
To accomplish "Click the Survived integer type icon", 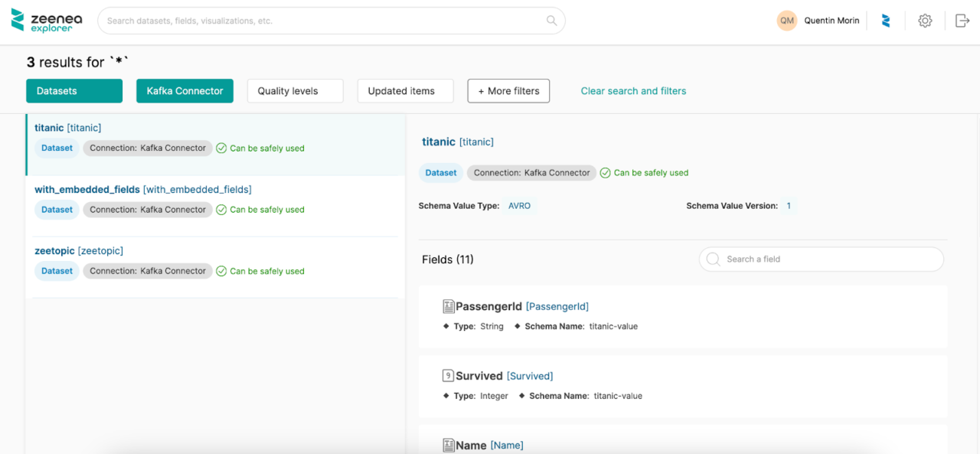I will tap(449, 376).
